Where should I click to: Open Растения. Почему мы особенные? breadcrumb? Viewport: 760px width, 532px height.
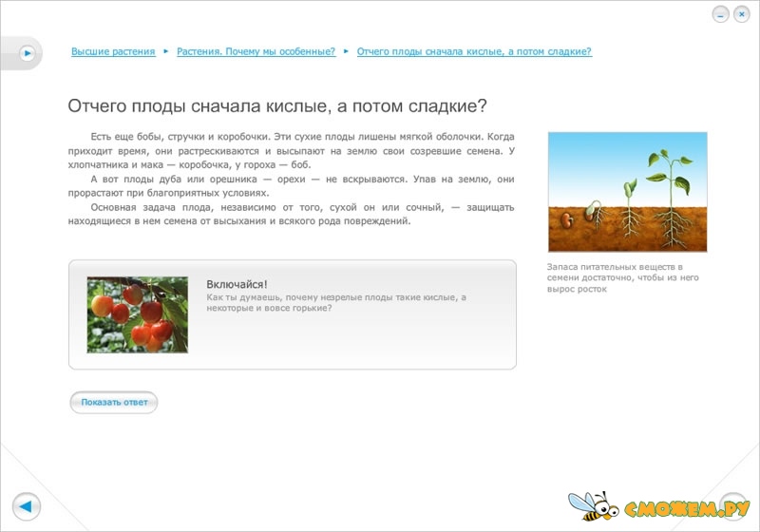pyautogui.click(x=256, y=51)
